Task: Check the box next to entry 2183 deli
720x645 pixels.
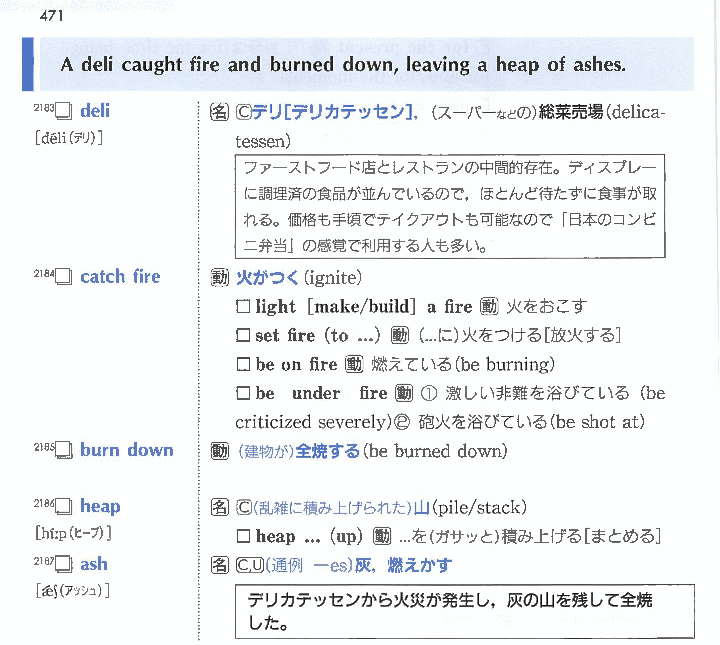Action: click(65, 113)
